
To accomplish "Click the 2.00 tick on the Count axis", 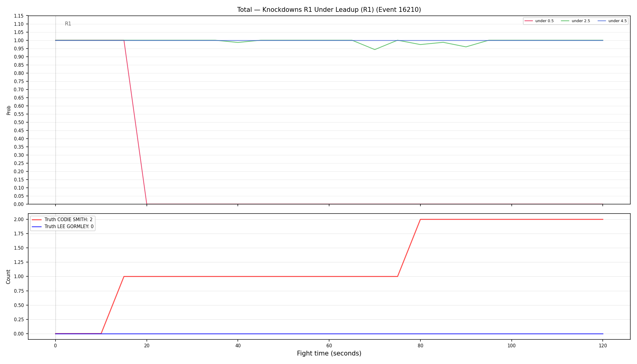I will [x=19, y=220].
